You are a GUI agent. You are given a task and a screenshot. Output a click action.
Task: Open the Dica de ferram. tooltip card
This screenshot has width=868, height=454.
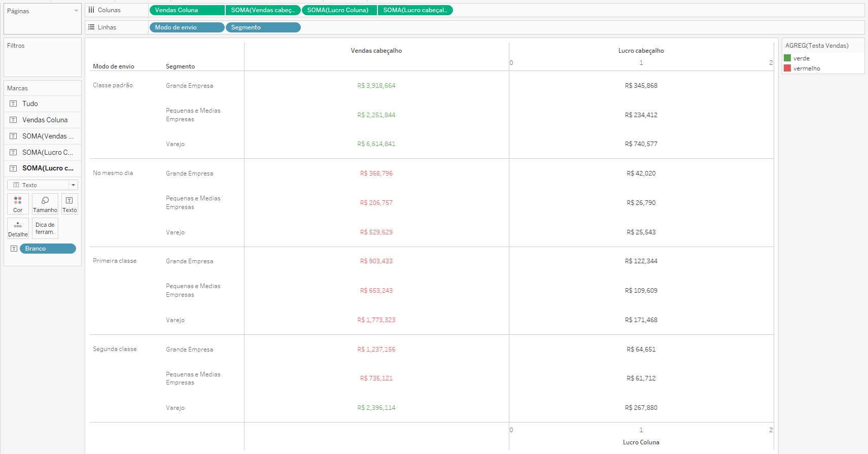pos(45,228)
